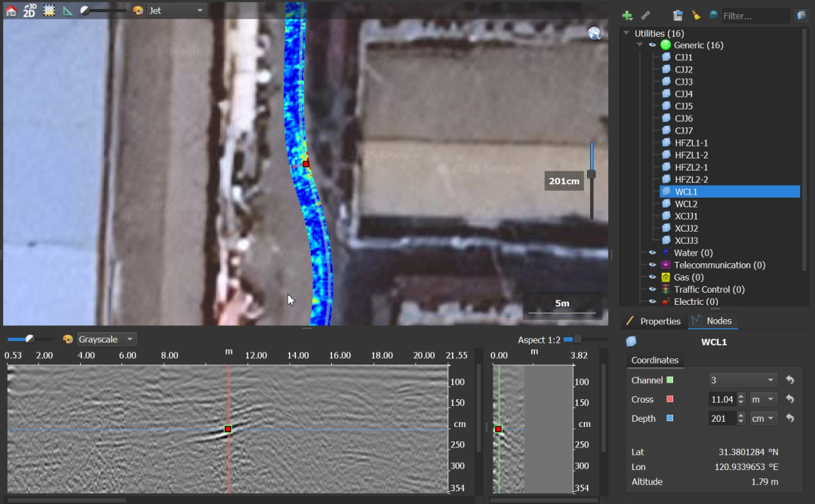Image resolution: width=815 pixels, height=504 pixels.
Task: Click the magnifier search icon
Action: (712, 15)
